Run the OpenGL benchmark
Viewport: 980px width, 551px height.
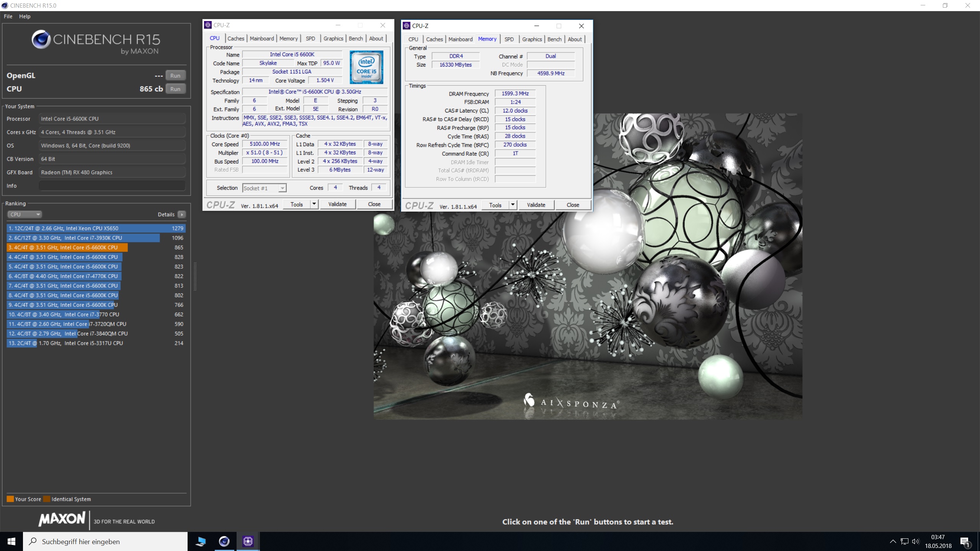(175, 75)
